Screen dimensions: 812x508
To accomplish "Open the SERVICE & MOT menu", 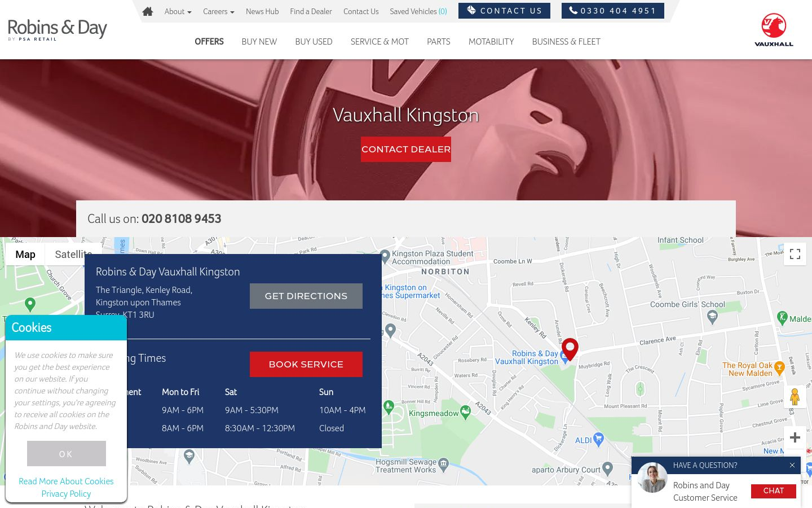I will [x=379, y=42].
